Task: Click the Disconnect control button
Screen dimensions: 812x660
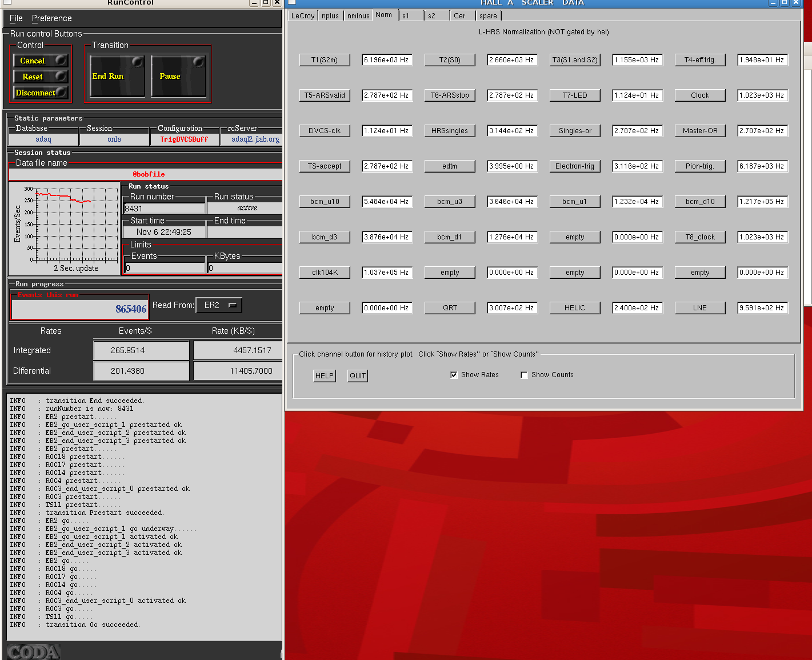Action: click(x=40, y=93)
